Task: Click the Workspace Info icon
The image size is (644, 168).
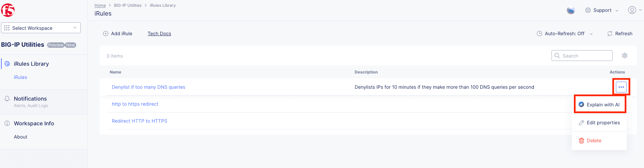Action: click(x=7, y=123)
